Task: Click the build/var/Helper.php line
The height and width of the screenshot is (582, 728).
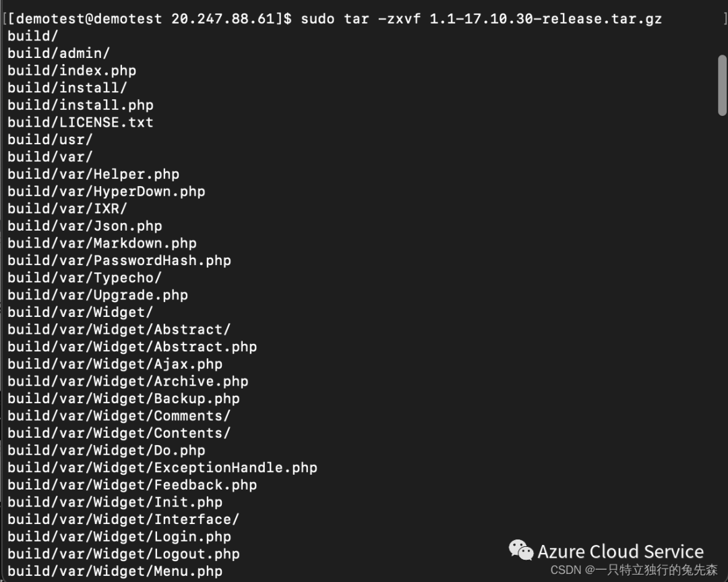Action: pos(93,174)
